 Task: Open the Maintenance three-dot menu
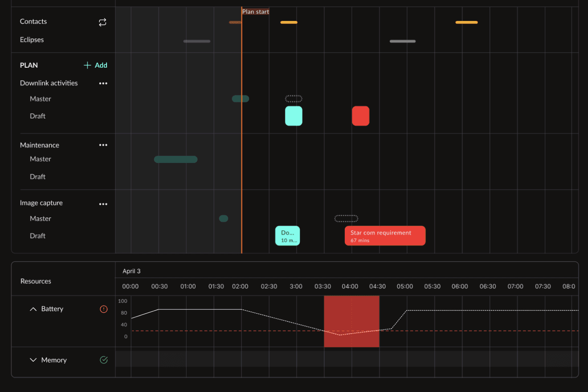(103, 145)
